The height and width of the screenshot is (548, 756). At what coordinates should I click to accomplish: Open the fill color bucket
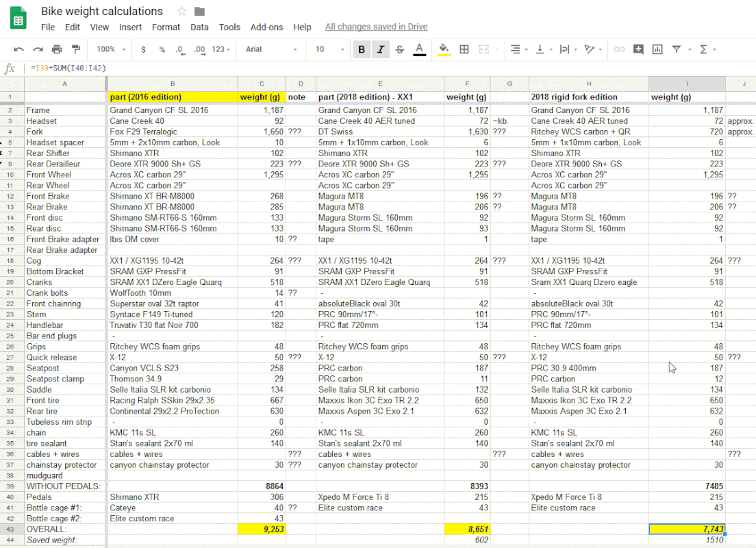pyautogui.click(x=444, y=49)
